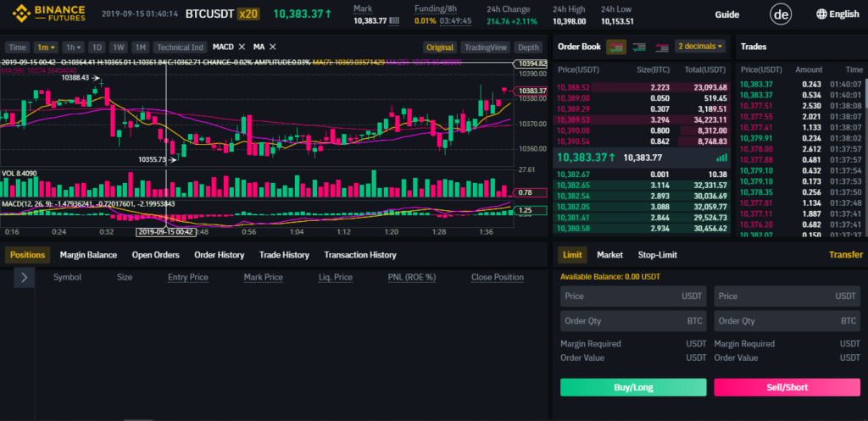Switch chart to TradingView view
The width and height of the screenshot is (868, 421).
pyautogui.click(x=485, y=47)
